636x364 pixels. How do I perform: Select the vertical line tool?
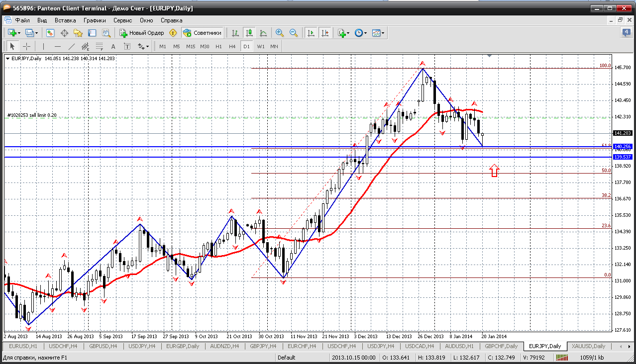click(x=43, y=46)
